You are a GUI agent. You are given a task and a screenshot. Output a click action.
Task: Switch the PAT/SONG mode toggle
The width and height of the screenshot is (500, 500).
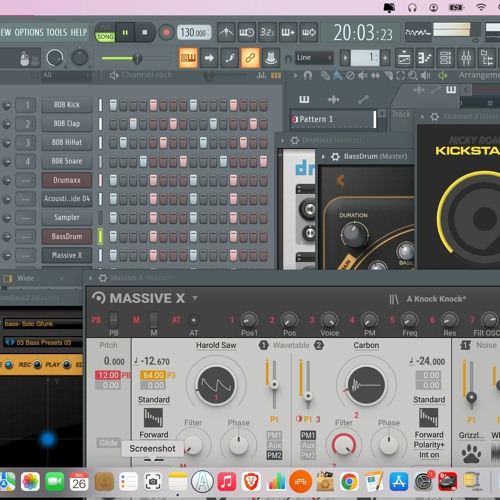105,33
